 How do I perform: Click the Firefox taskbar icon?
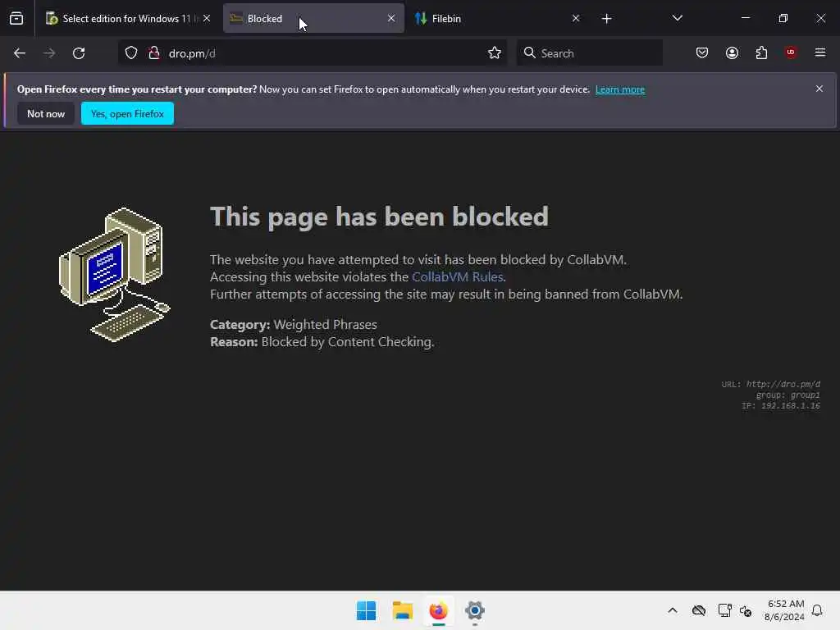(x=438, y=610)
